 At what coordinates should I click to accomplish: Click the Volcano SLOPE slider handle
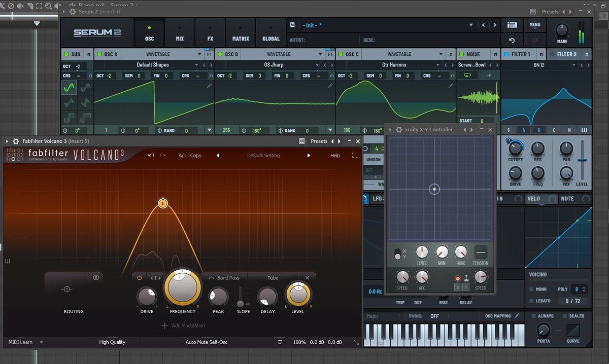pyautogui.click(x=241, y=304)
